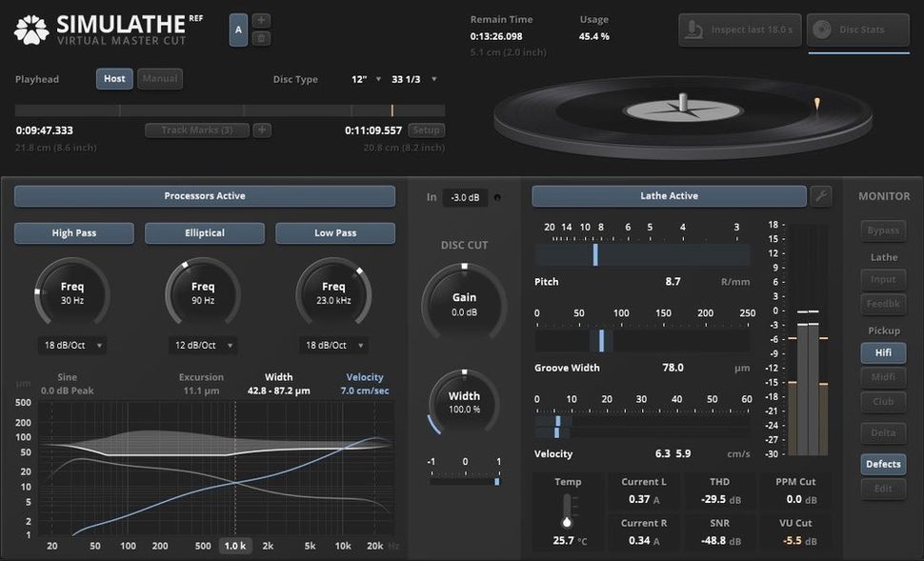
Task: Click the Groove Width slider
Action: 603,339
